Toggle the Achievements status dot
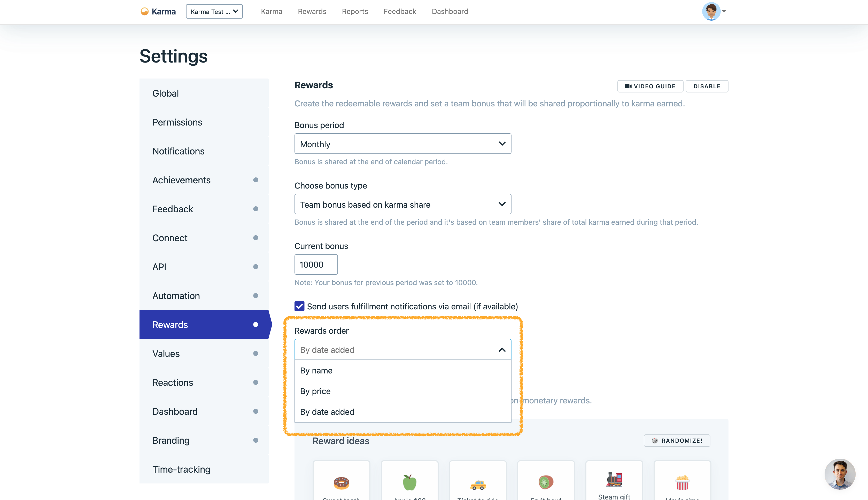Viewport: 868px width, 500px height. click(255, 180)
